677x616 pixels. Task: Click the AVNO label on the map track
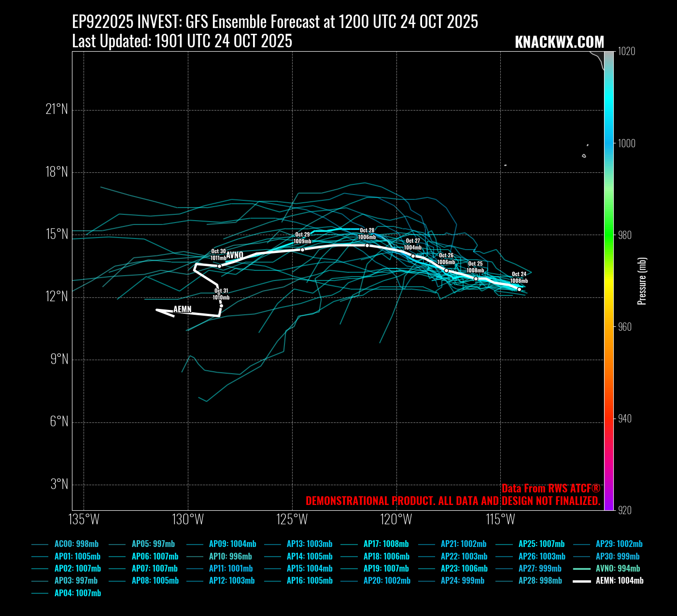pos(235,255)
